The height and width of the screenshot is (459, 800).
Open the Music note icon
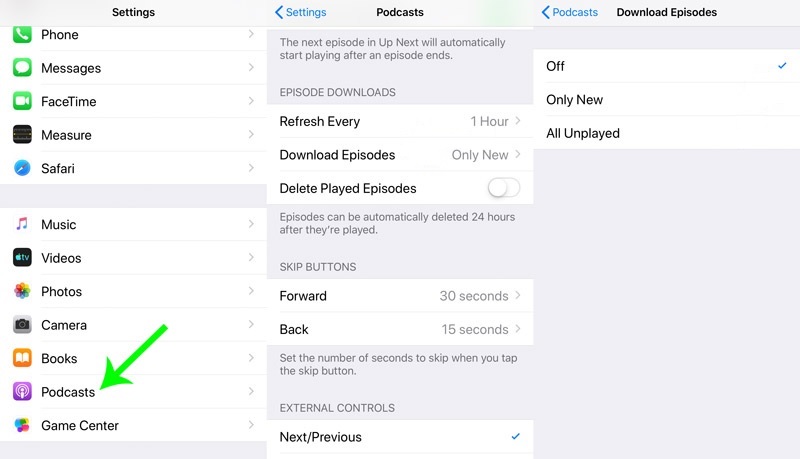click(x=22, y=225)
